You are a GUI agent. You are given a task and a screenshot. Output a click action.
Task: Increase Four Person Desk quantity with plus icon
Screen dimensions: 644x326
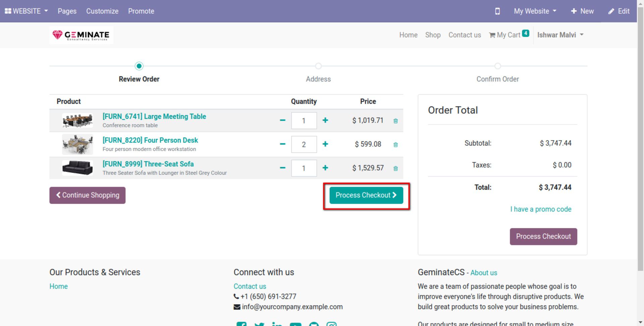coord(325,144)
